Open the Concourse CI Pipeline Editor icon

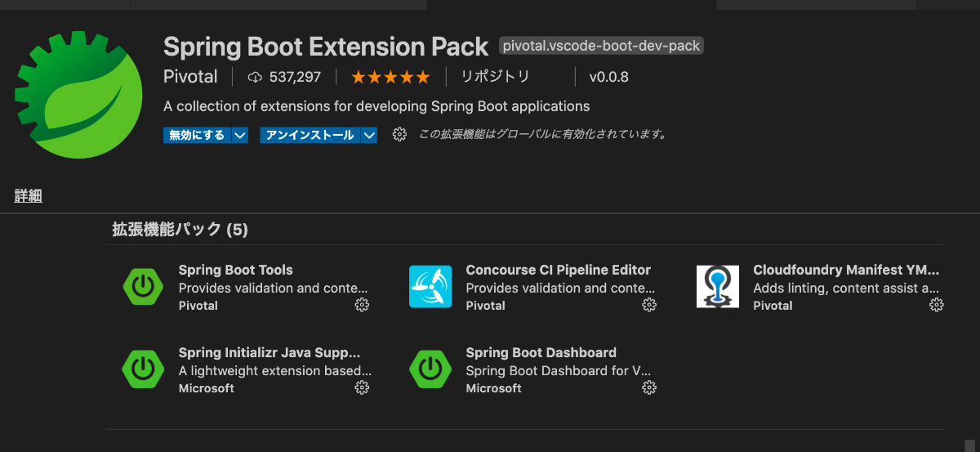click(430, 286)
